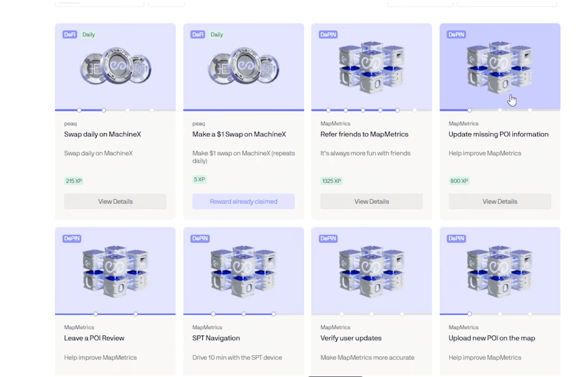Click the Reward already claimed button
Screen dimensions: 588x377
(x=244, y=201)
